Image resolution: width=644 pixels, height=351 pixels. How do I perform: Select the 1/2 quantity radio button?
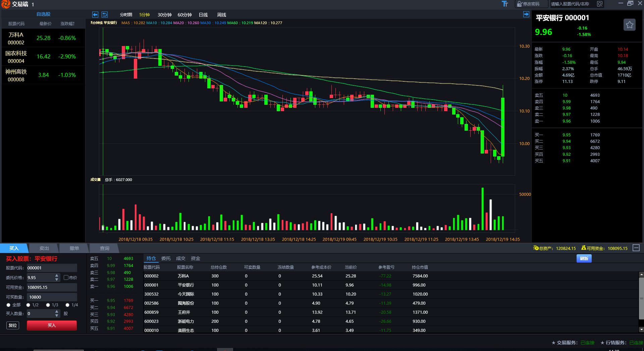point(28,305)
